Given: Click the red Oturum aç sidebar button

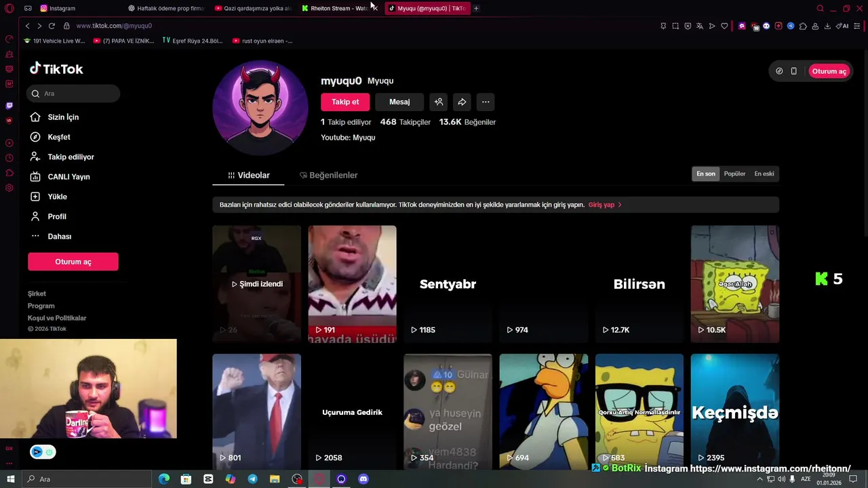Looking at the screenshot, I should [73, 262].
